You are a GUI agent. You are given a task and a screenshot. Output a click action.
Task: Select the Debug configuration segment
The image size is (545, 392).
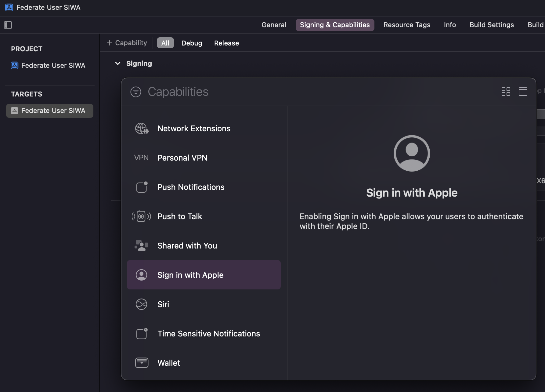click(192, 43)
